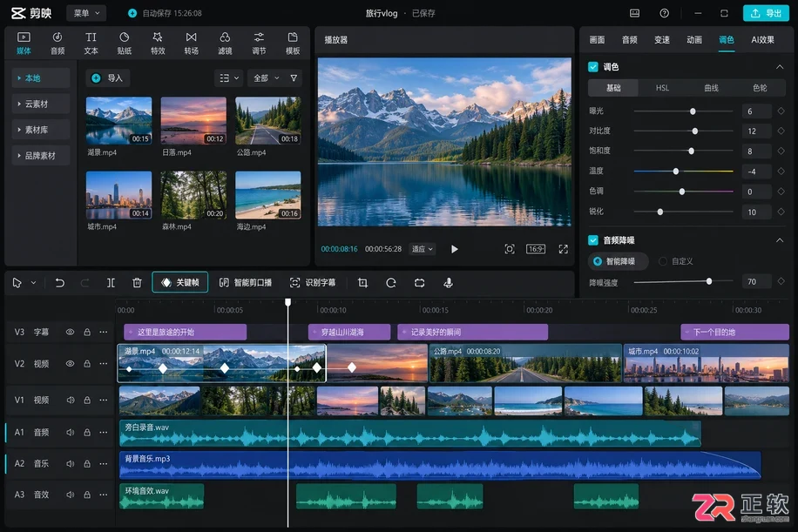
Task: Open the 模板 templates tab
Action: point(293,43)
